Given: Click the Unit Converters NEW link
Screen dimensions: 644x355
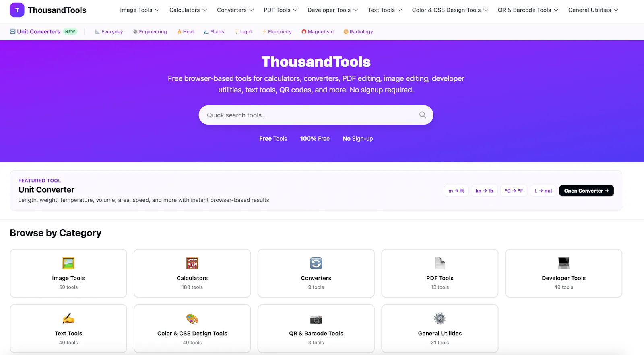Looking at the screenshot, I should 43,31.
